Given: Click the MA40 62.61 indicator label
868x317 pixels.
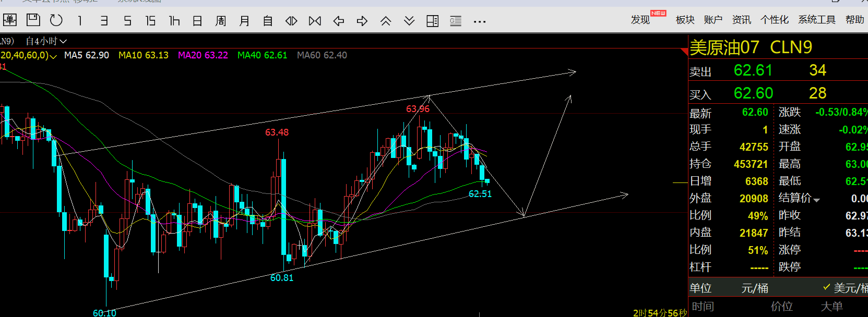Looking at the screenshot, I should point(263,55).
